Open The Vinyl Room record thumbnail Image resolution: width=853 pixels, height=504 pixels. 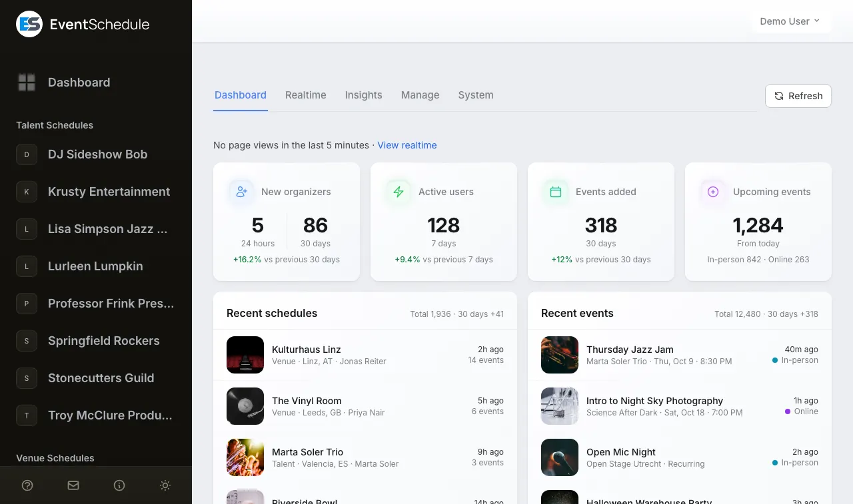(x=245, y=406)
